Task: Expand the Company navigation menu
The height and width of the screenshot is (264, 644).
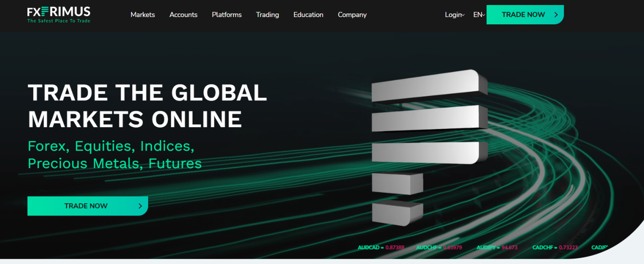Action: tap(352, 14)
